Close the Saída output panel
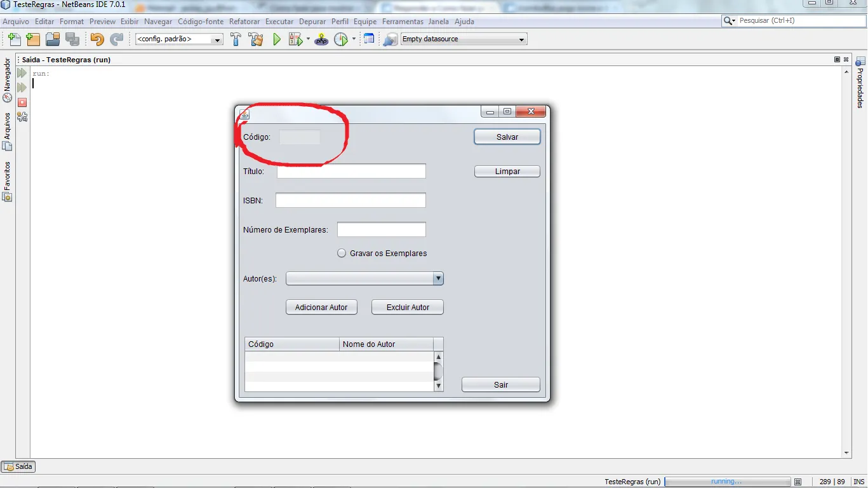This screenshot has width=868, height=488. tap(846, 59)
